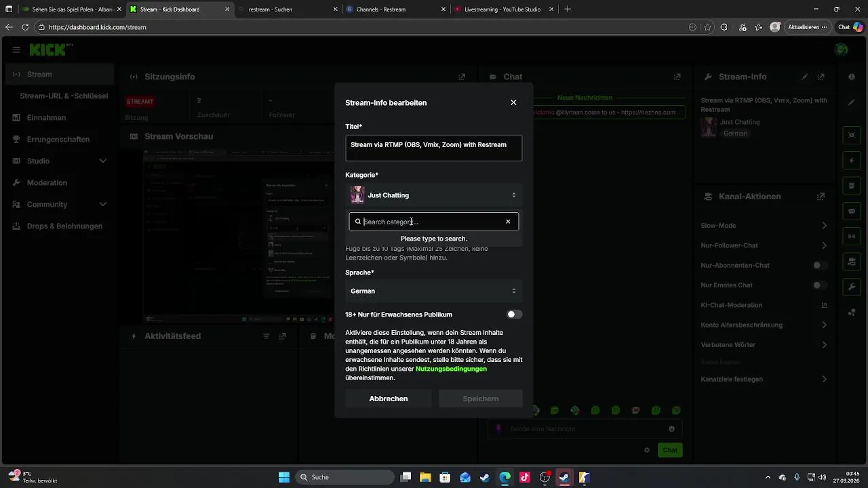Image resolution: width=868 pixels, height=488 pixels.
Task: Click the Search category input field
Action: tap(433, 222)
